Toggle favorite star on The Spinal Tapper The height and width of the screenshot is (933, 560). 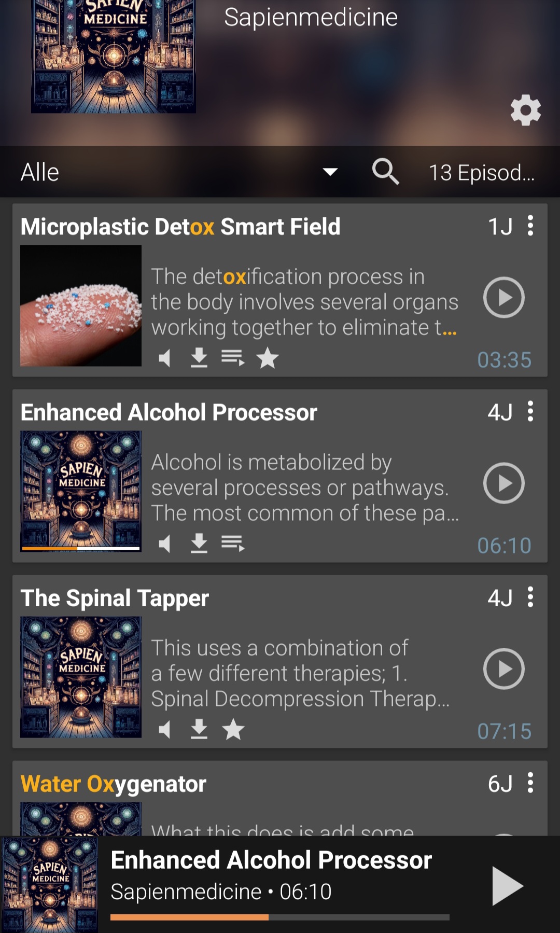[x=233, y=729]
